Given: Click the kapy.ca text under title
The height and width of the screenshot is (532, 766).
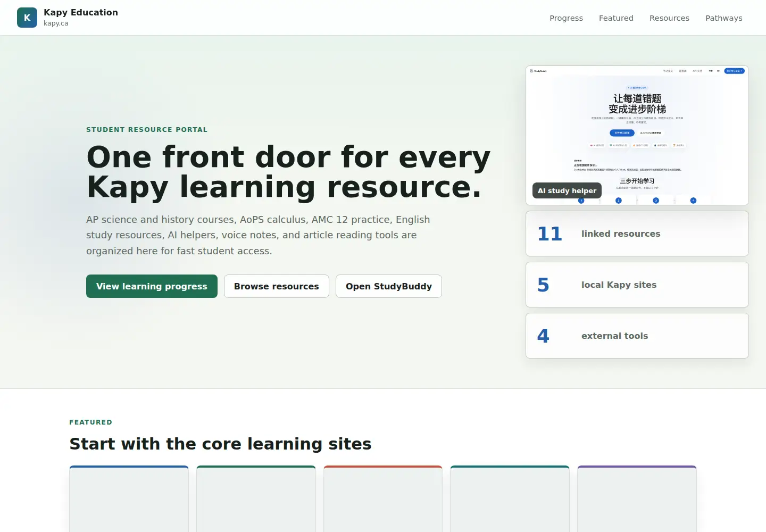Looking at the screenshot, I should click(x=56, y=23).
